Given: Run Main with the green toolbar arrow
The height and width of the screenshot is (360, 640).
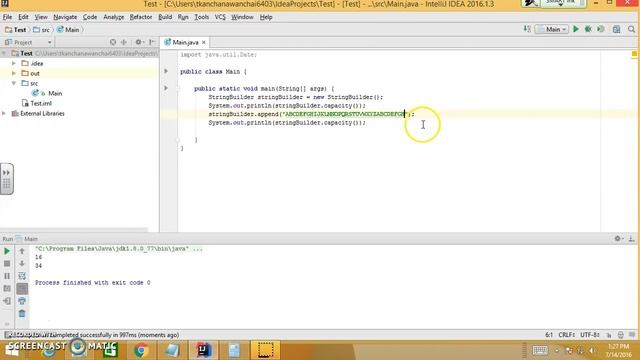Looking at the screenshot, I should tap(576, 29).
